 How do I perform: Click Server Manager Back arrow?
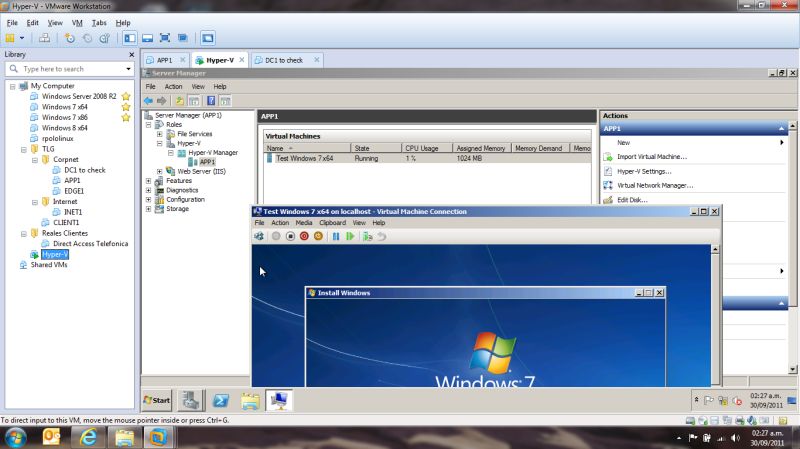point(148,101)
